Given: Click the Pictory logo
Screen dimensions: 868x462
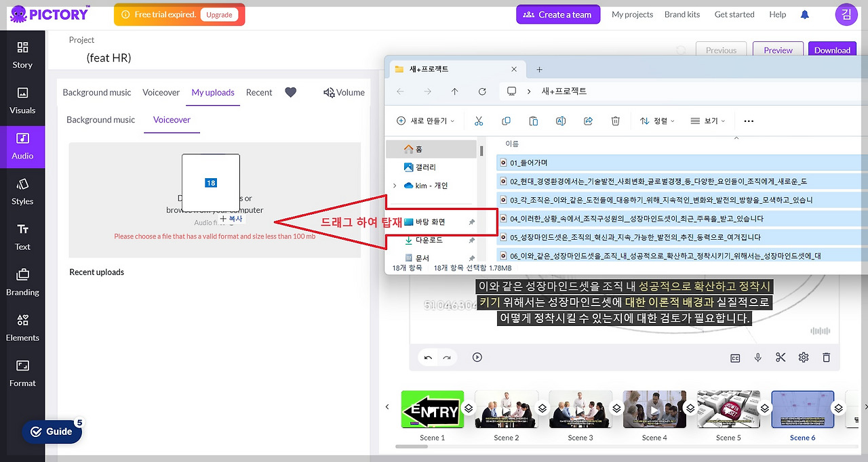Looking at the screenshot, I should [49, 14].
